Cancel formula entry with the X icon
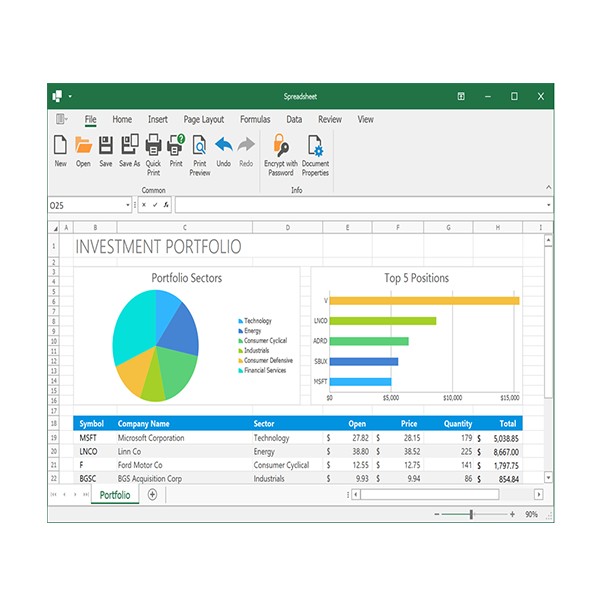The height and width of the screenshot is (600, 600). click(x=144, y=205)
